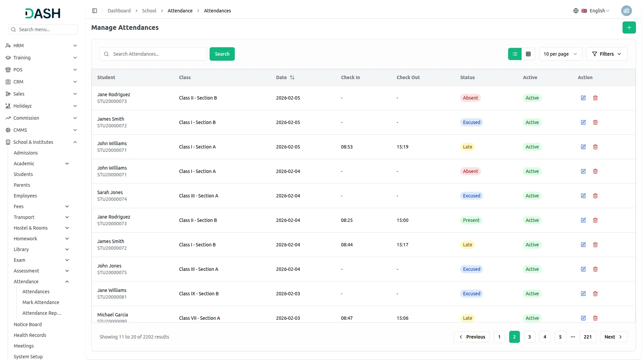Open Mark Attendance page
The image size is (644, 362).
pos(41,302)
